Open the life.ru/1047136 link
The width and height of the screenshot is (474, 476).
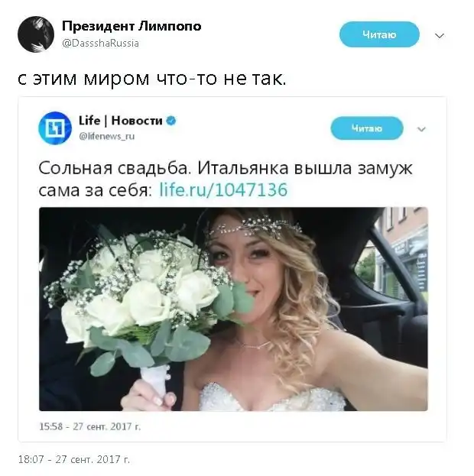(x=223, y=190)
